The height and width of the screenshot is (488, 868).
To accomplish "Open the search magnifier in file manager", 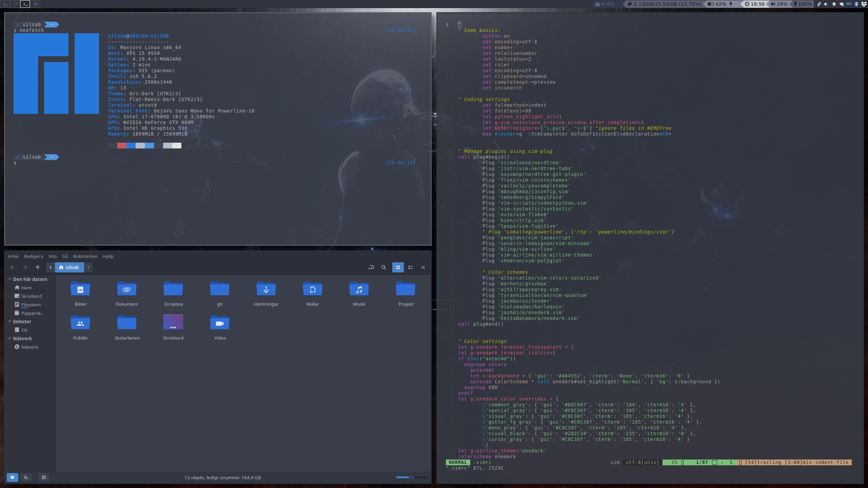I will coord(383,267).
